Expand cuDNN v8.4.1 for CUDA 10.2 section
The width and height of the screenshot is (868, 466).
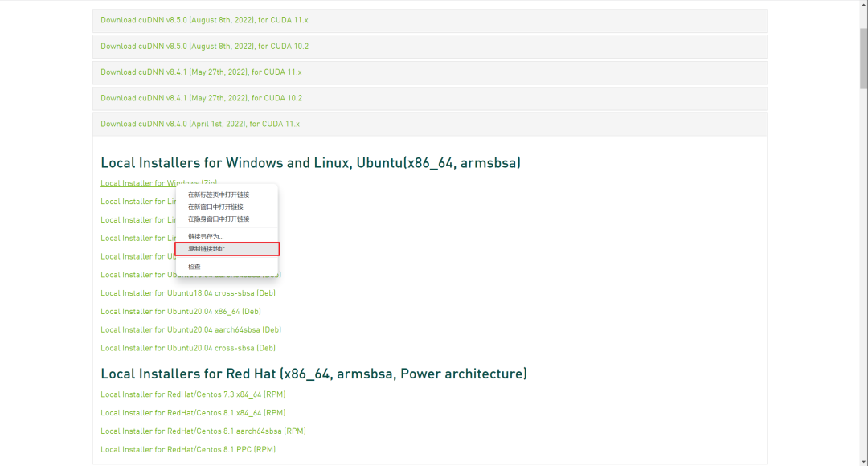coord(429,99)
